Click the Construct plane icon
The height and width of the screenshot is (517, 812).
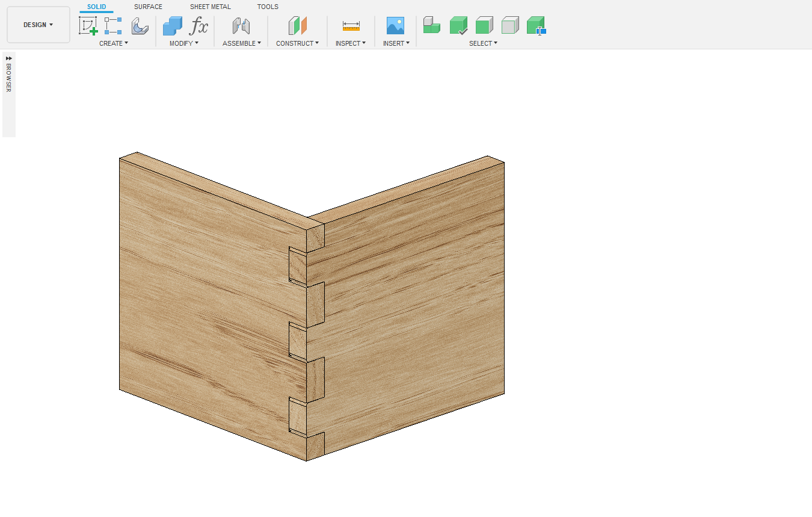(297, 26)
